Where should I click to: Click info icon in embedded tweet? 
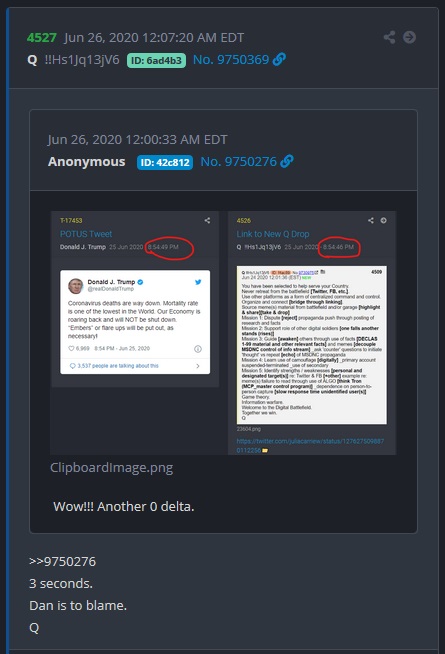tap(198, 349)
